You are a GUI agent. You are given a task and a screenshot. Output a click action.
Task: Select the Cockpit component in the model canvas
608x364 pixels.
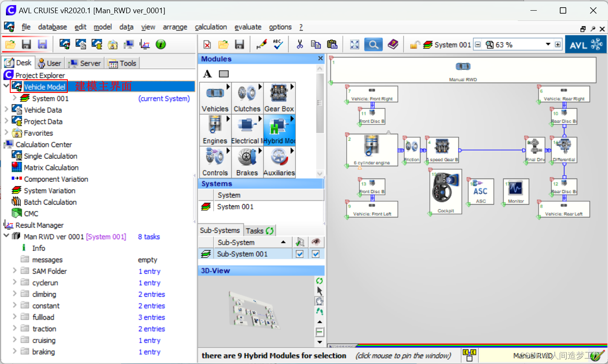(446, 192)
